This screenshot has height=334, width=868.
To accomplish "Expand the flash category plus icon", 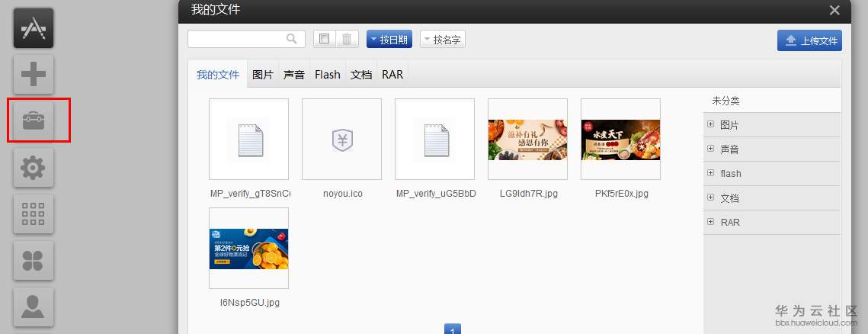I will [x=711, y=173].
